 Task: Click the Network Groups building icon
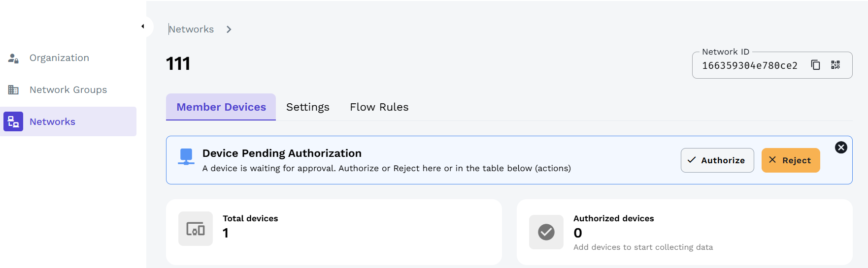coord(13,90)
